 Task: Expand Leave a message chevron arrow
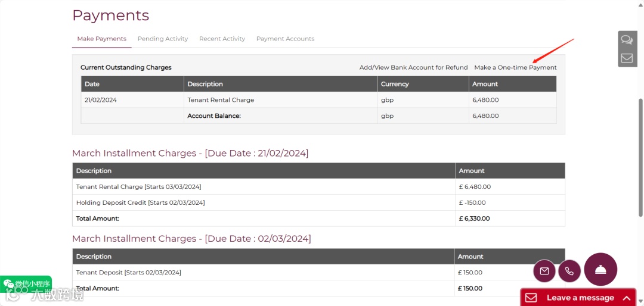[626, 298]
